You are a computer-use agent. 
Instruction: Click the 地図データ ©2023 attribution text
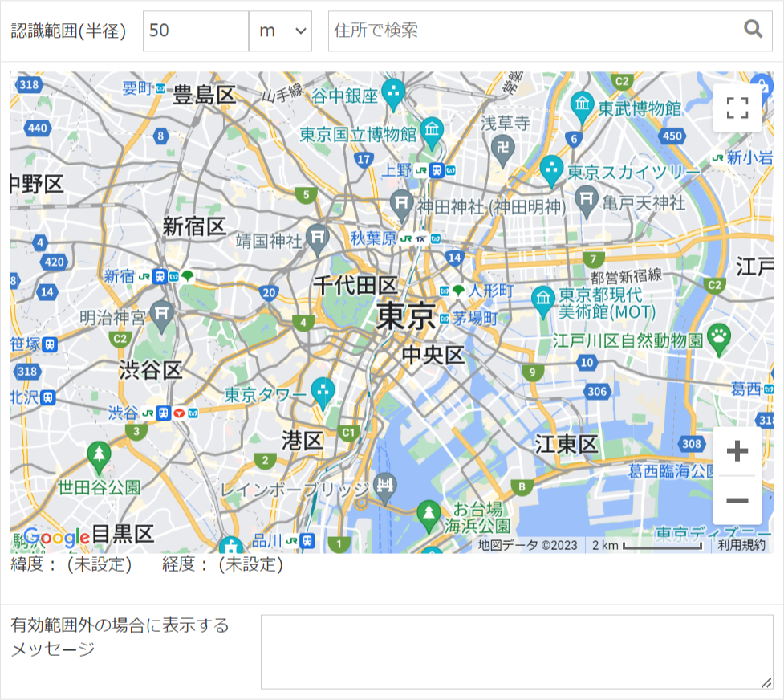click(x=527, y=545)
